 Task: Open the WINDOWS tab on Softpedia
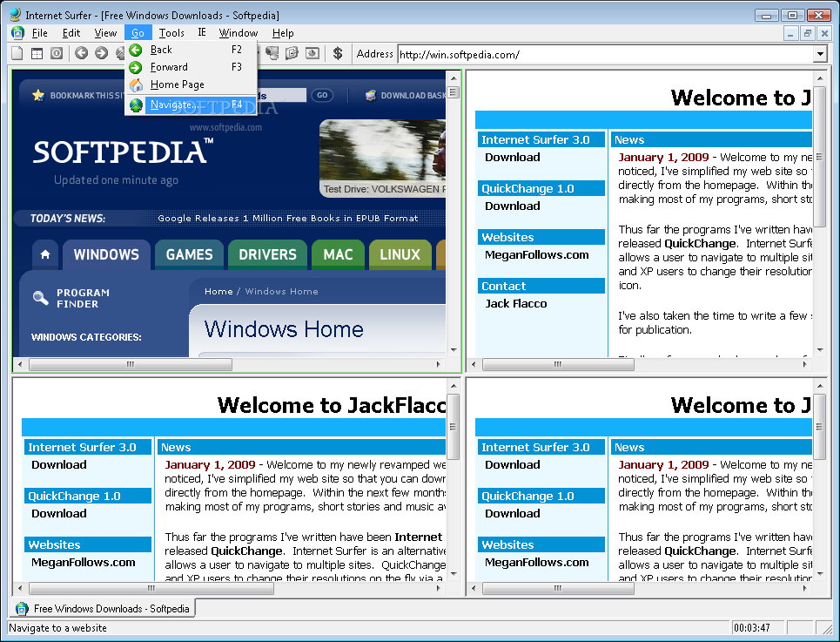tap(106, 254)
